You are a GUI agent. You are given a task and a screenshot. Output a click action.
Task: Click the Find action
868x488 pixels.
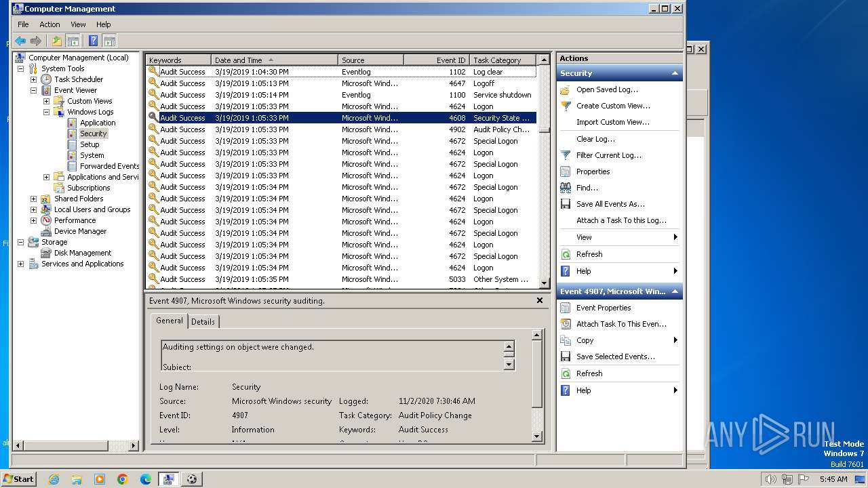pyautogui.click(x=587, y=188)
